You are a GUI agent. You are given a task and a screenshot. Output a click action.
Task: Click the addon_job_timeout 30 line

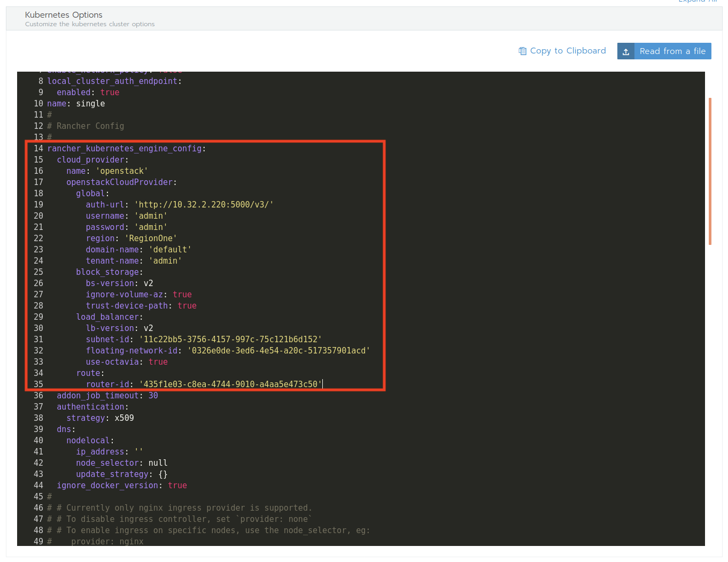107,396
